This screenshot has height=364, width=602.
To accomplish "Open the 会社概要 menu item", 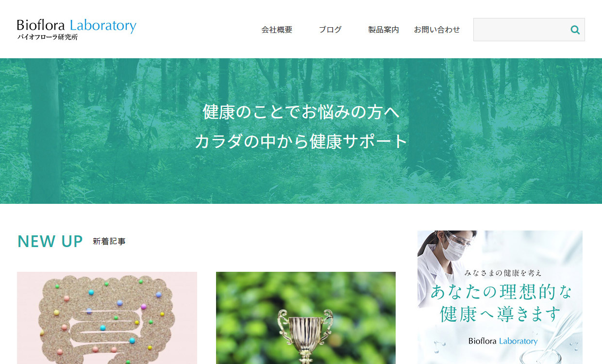I will [x=277, y=30].
